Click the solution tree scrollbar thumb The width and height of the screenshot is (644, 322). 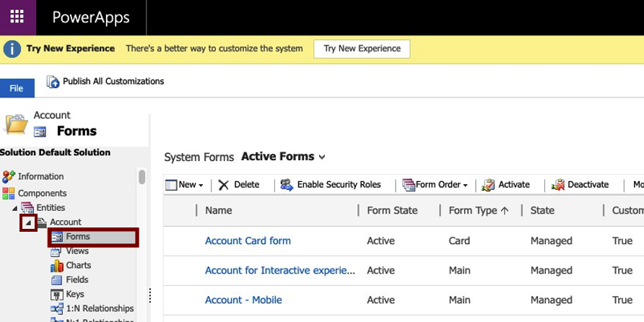tap(142, 178)
